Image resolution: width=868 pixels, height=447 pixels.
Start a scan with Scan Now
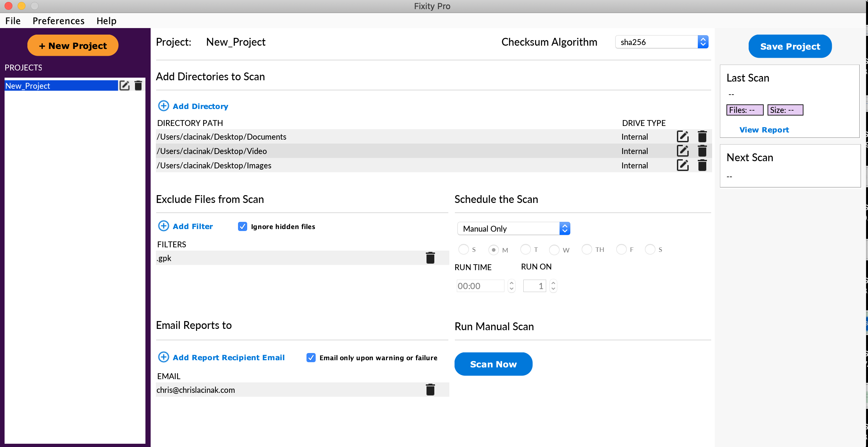493,364
